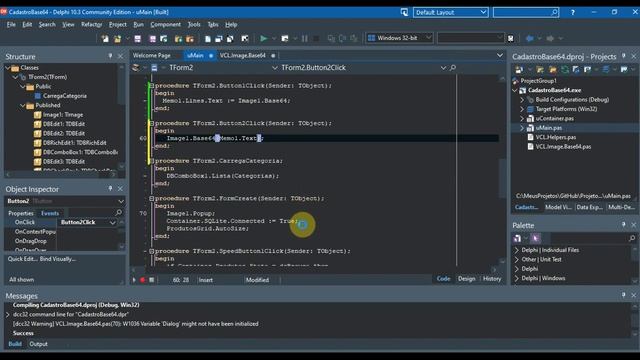640x360 pixels.
Task: Click the Open file folder icon in toolbar
Action: 118,38
